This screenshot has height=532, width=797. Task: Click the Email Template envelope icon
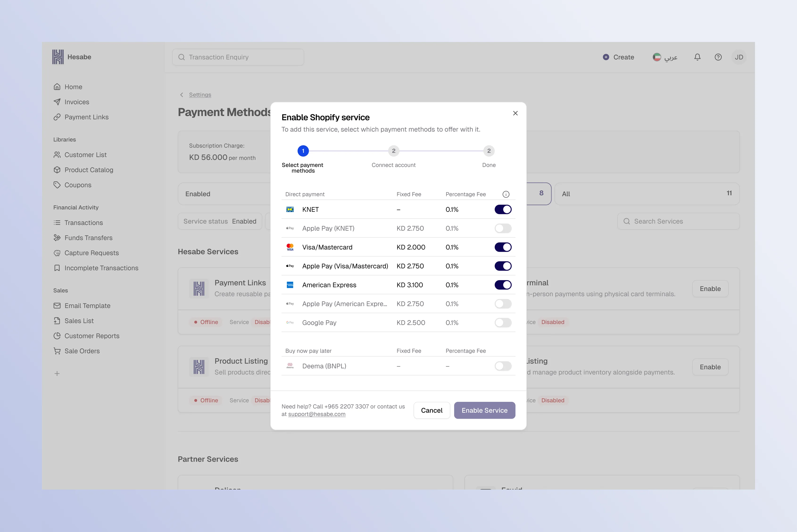pyautogui.click(x=57, y=306)
